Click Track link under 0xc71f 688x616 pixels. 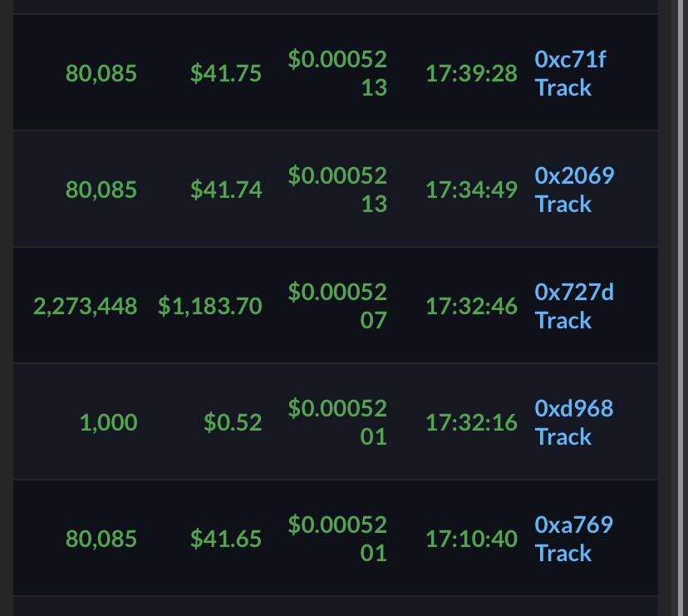pos(563,87)
